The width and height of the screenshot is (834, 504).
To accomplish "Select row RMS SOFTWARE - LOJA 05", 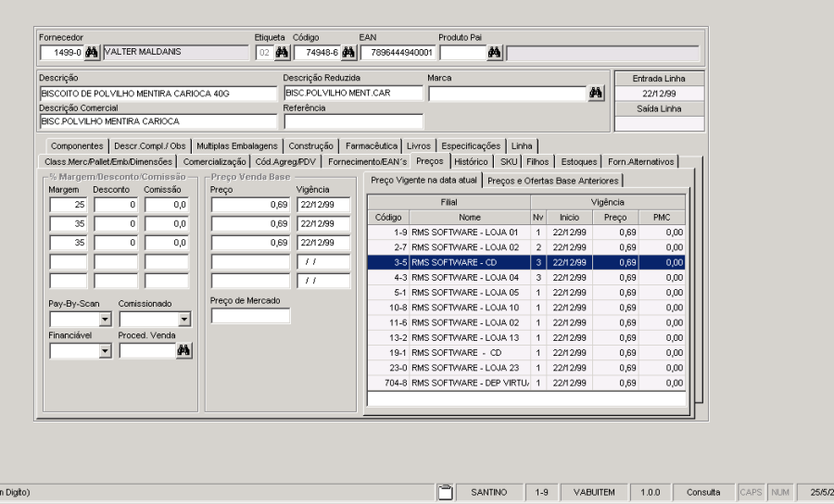I will [526, 293].
